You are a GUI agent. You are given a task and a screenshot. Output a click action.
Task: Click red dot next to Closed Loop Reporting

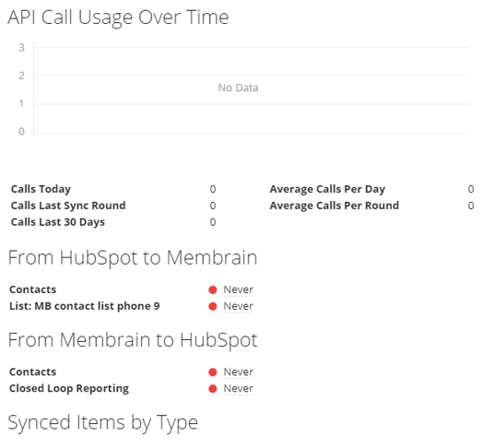(213, 388)
